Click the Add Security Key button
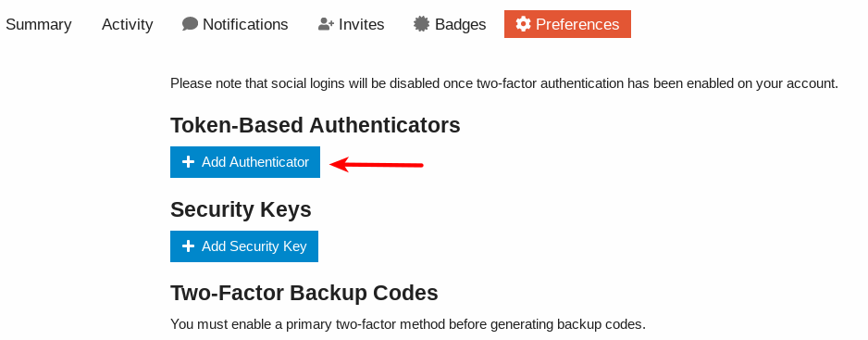This screenshot has width=868, height=340. coord(244,246)
